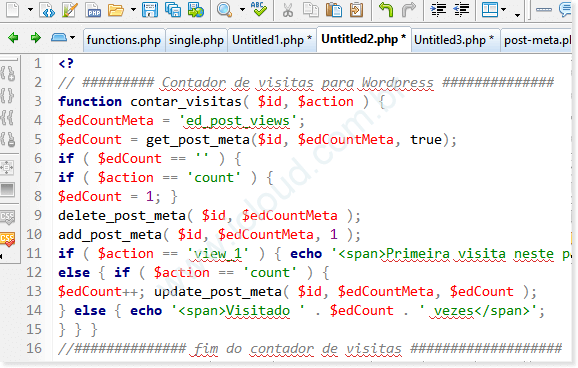This screenshot has width=578, height=368.
Task: Click the green navigate forward arrow
Action: point(35,38)
